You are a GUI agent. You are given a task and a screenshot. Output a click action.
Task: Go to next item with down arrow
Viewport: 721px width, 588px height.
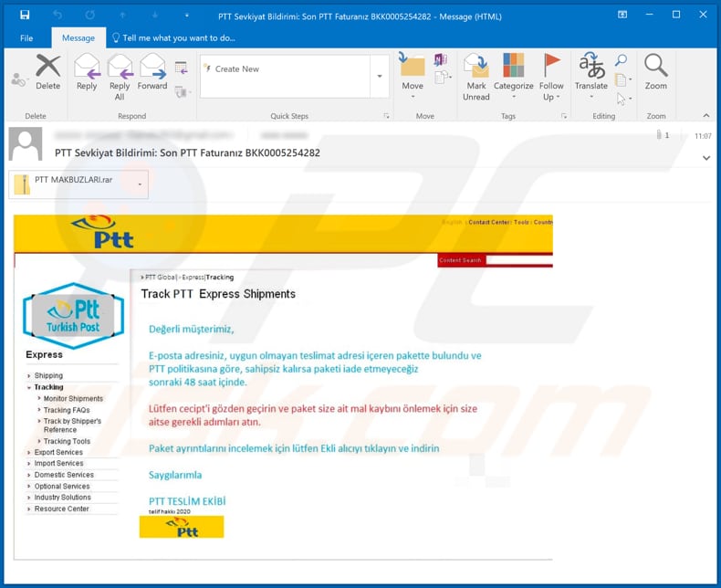(155, 16)
